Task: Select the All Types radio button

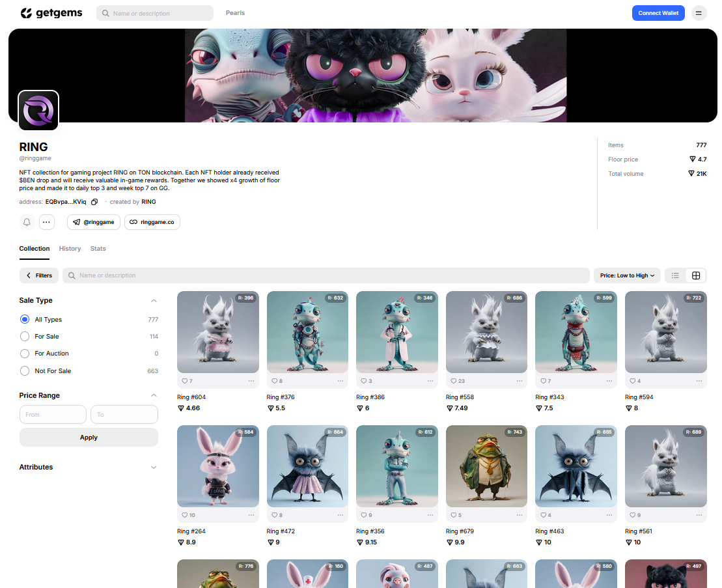Action: (x=25, y=319)
